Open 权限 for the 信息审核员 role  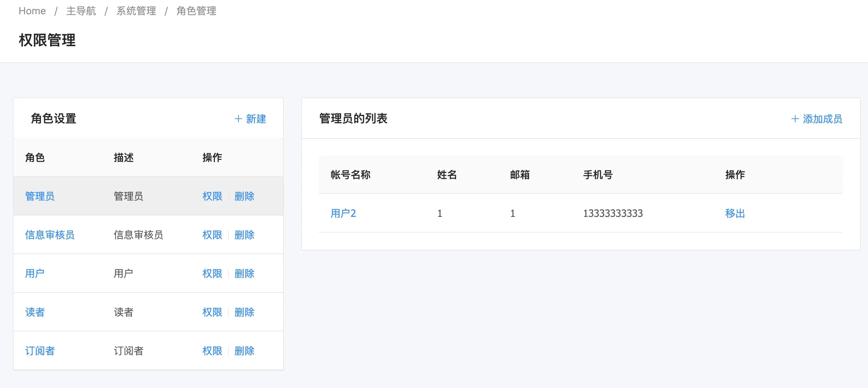pyautogui.click(x=212, y=235)
